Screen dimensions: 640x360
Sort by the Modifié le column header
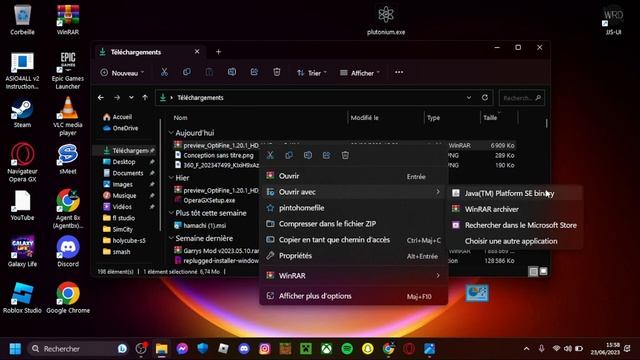(385, 118)
